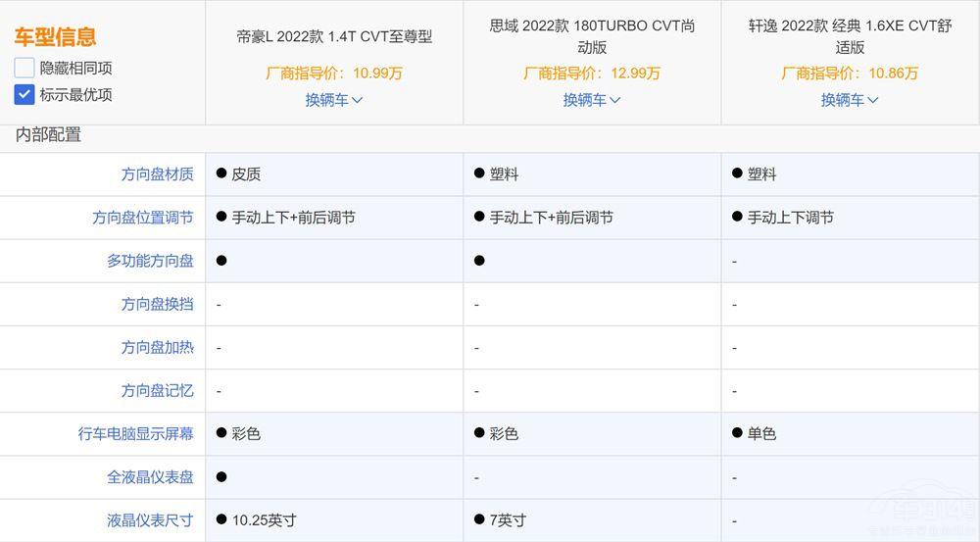Click the 帝豪L 2022款 1.4T CVT至尊型 title
The height and width of the screenshot is (542, 980).
pos(334,36)
